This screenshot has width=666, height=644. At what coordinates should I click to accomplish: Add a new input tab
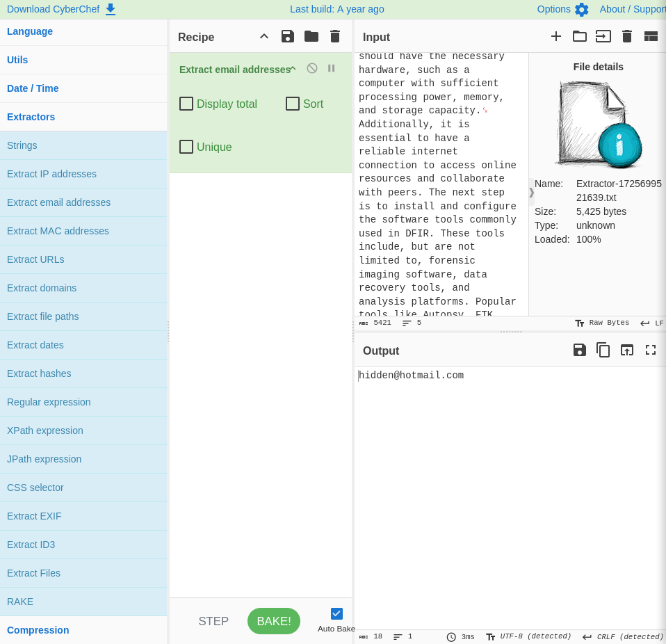556,37
